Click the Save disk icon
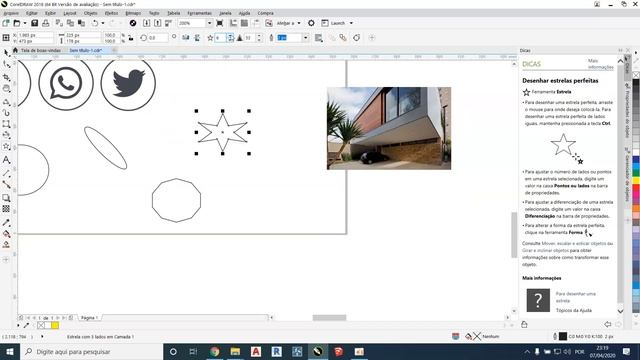This screenshot has height=360, width=640. (x=35, y=23)
